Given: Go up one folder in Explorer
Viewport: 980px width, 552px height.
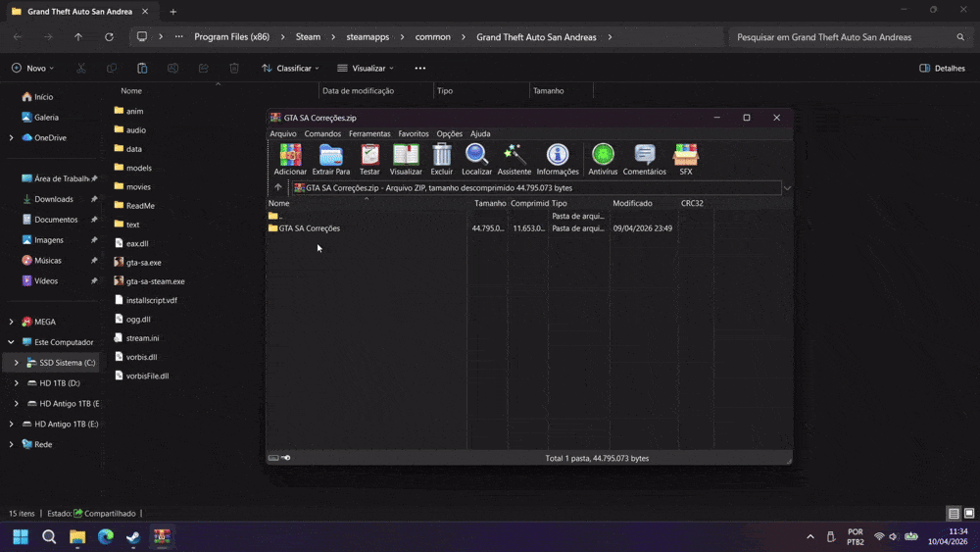Looking at the screenshot, I should click(78, 37).
